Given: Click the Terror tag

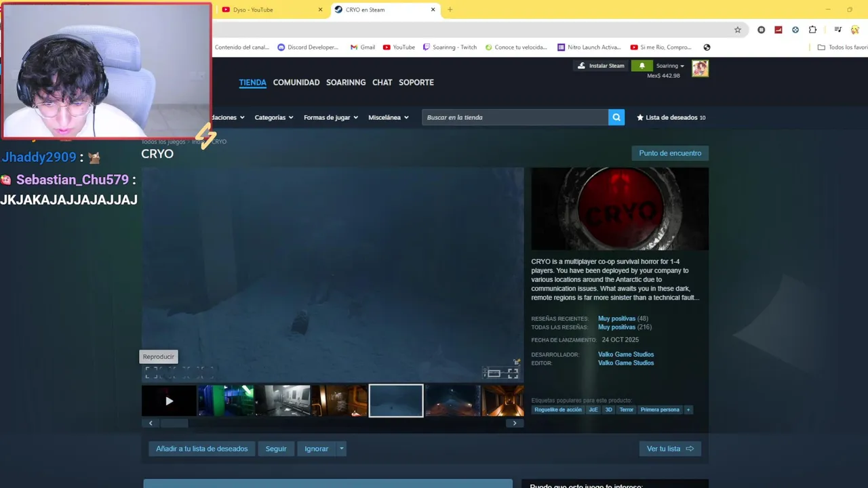Looking at the screenshot, I should 627,409.
